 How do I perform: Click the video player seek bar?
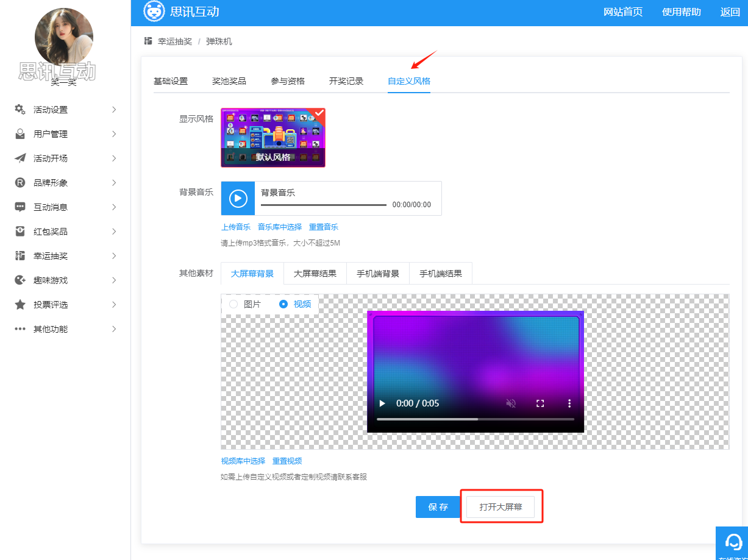pyautogui.click(x=476, y=419)
